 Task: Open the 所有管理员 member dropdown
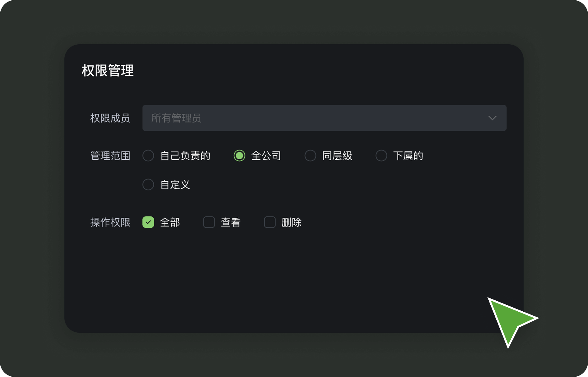314,118
